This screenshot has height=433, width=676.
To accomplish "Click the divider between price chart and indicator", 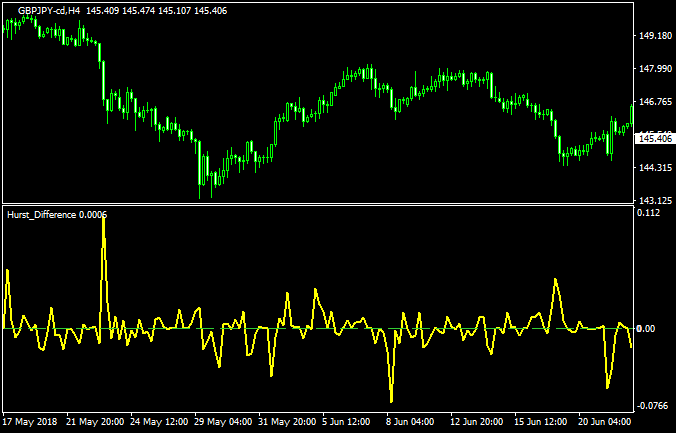I will 320,205.
